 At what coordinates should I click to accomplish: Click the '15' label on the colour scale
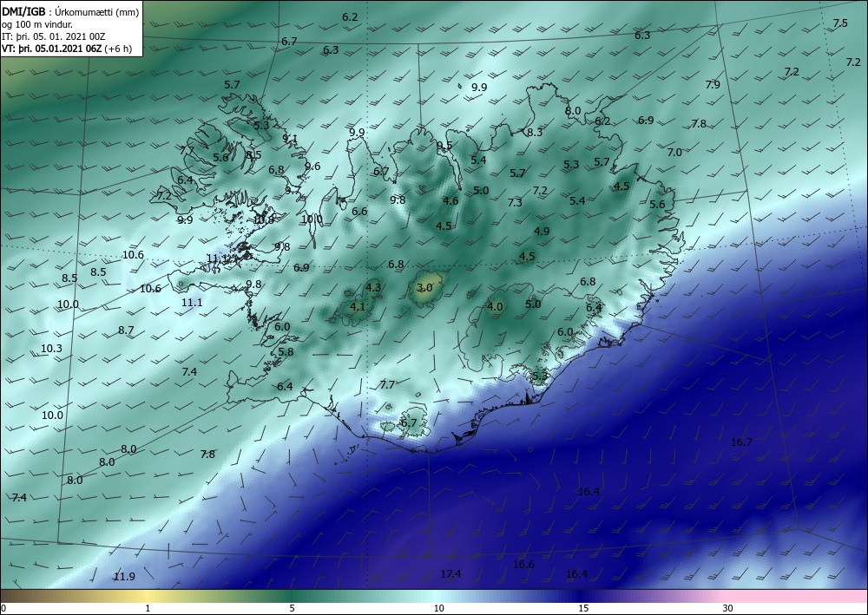(583, 609)
